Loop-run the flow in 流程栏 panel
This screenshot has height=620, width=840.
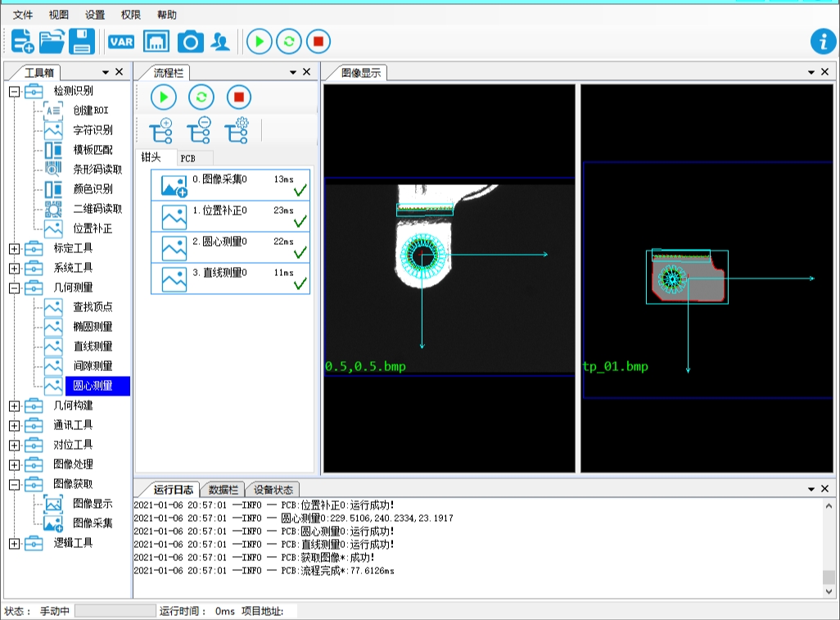(x=201, y=97)
